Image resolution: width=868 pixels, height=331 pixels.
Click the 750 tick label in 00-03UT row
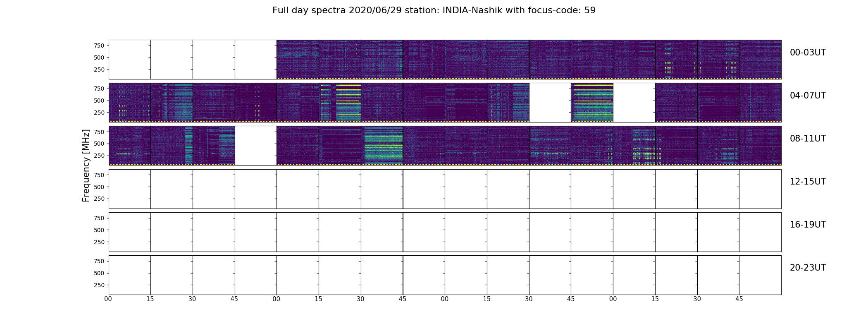(99, 46)
